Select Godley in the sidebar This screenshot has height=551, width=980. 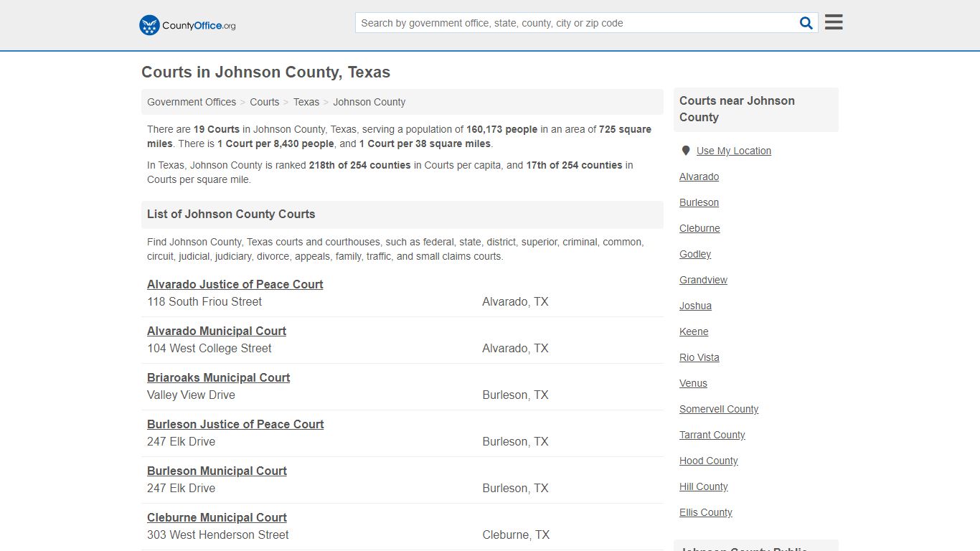point(694,254)
